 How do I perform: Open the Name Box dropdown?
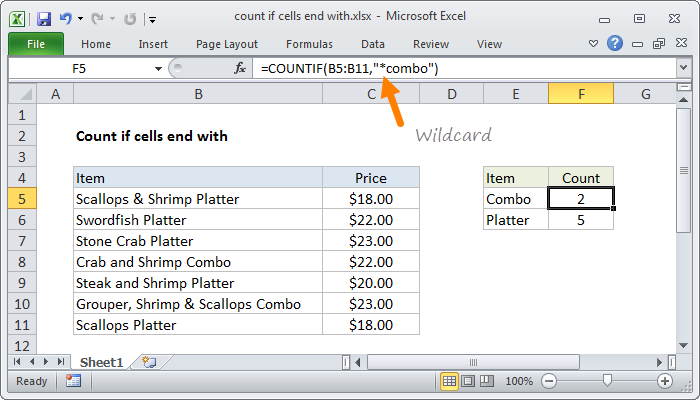157,68
